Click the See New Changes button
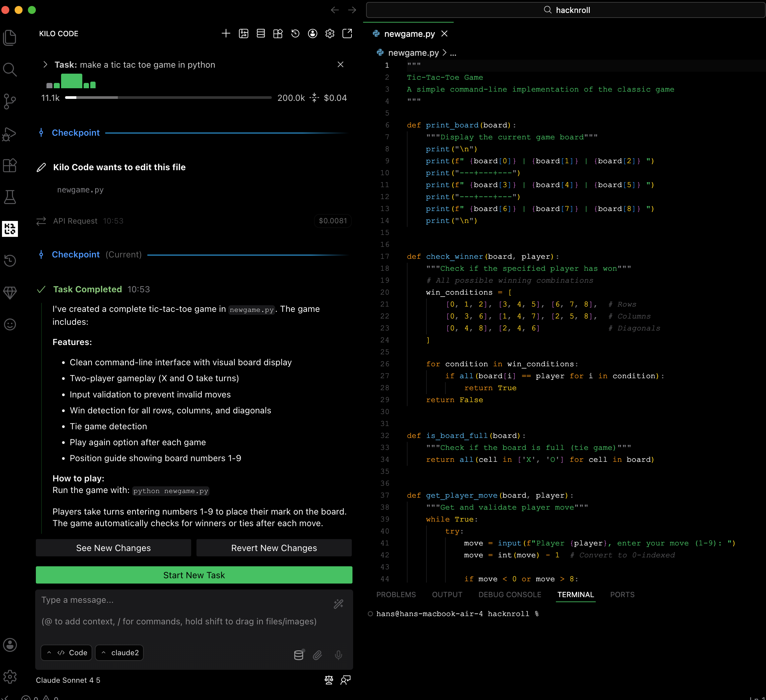The image size is (766, 700). 113,548
